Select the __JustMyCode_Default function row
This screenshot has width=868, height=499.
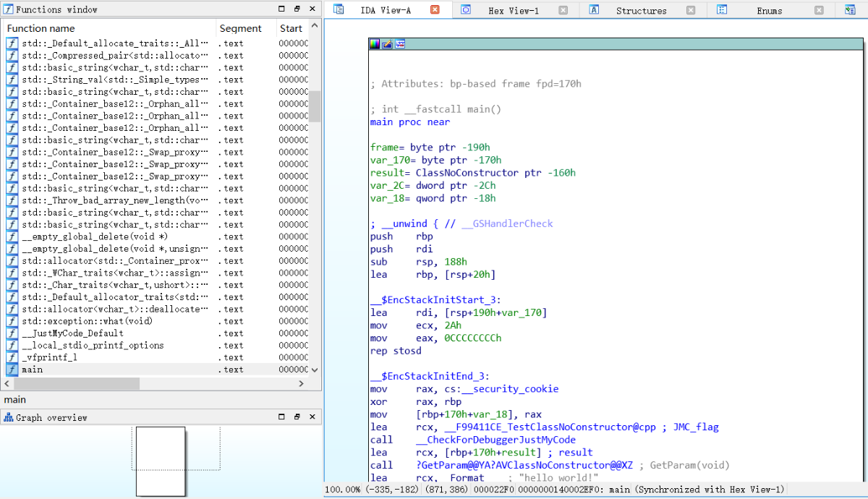[156, 333]
